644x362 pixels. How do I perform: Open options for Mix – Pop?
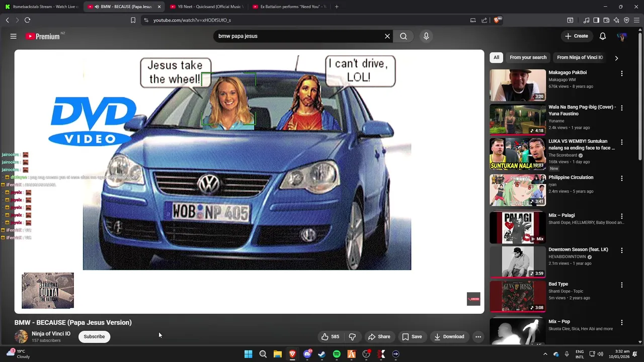(622, 323)
